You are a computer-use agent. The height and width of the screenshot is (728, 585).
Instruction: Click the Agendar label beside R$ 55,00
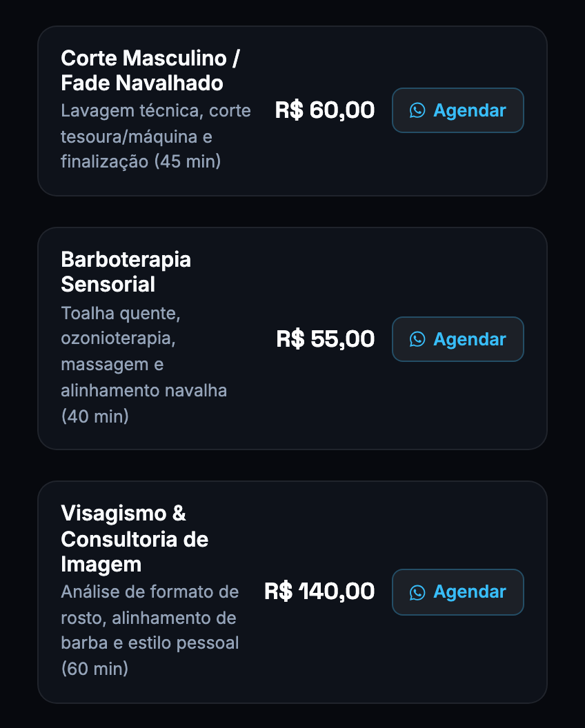click(469, 340)
